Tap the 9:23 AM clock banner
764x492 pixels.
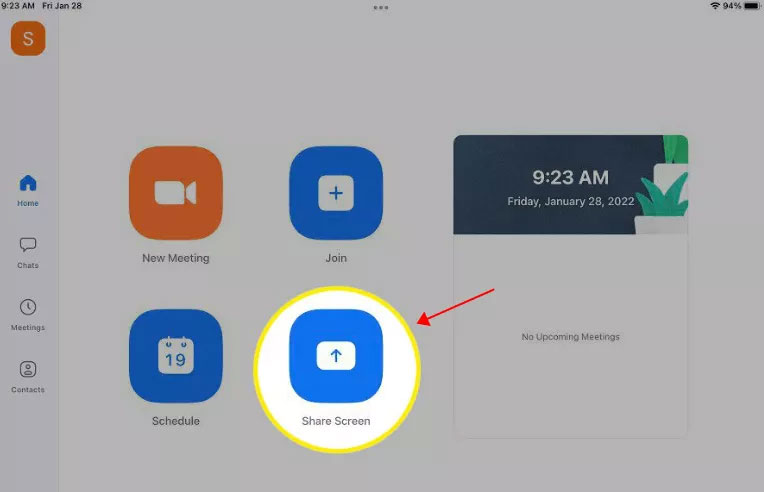(x=570, y=185)
